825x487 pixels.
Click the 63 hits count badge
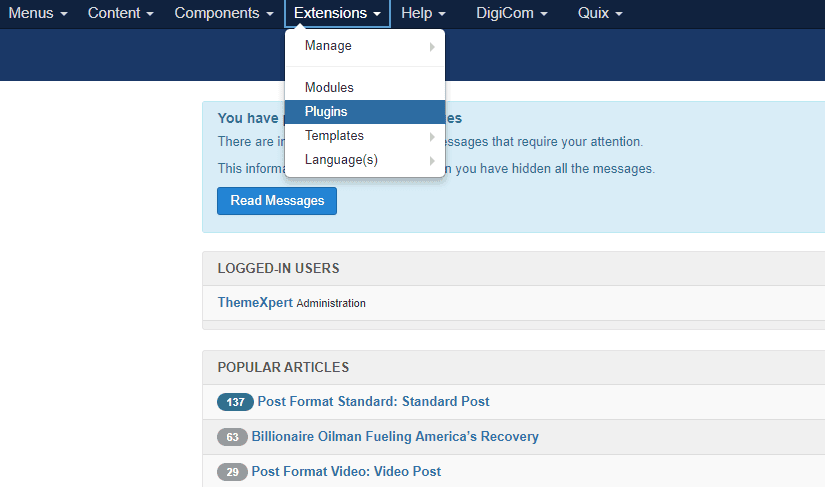click(232, 437)
